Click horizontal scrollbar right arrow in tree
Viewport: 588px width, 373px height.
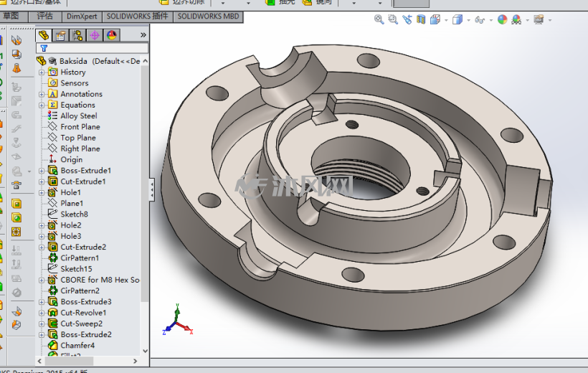coord(136,361)
